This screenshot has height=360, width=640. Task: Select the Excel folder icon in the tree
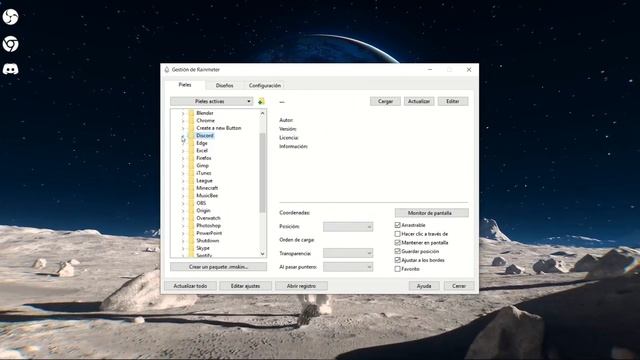191,151
